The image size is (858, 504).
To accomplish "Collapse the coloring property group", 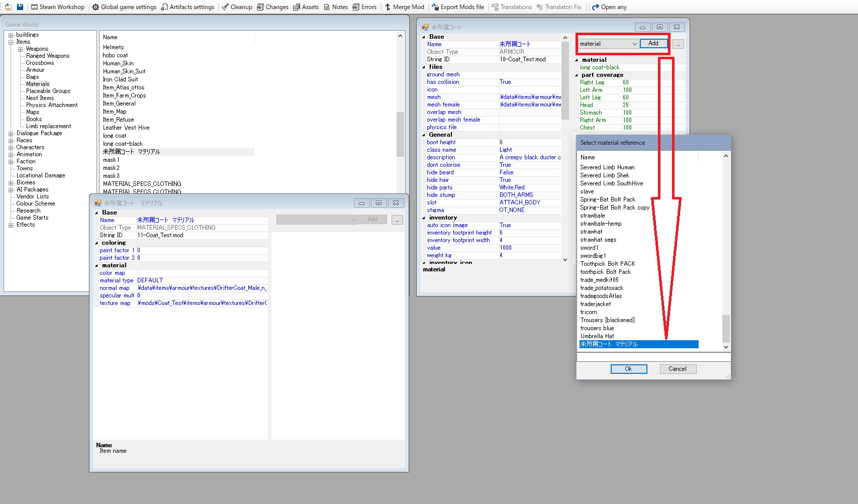I will click(x=97, y=243).
